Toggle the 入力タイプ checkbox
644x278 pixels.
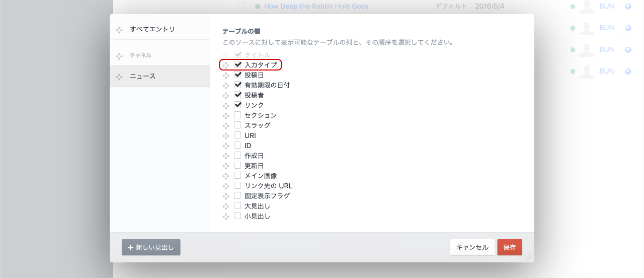[237, 64]
